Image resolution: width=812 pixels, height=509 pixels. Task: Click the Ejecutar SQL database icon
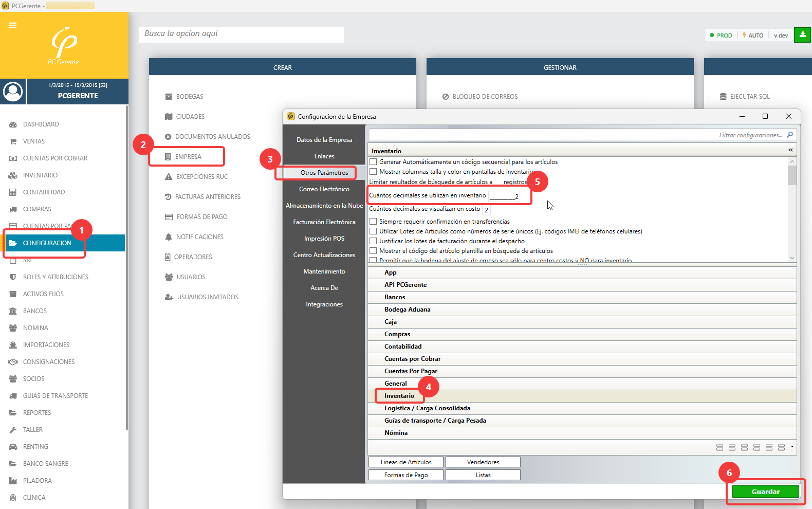pyautogui.click(x=723, y=97)
